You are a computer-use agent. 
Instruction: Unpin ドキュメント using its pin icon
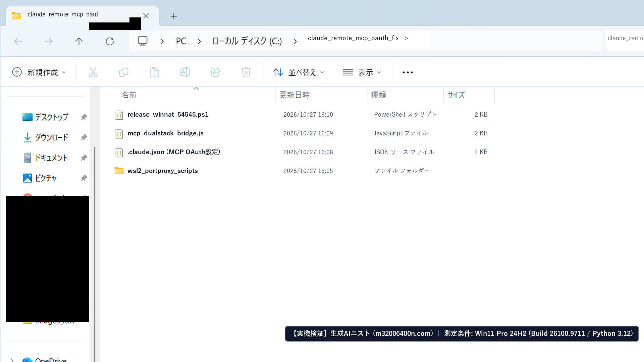tap(84, 158)
